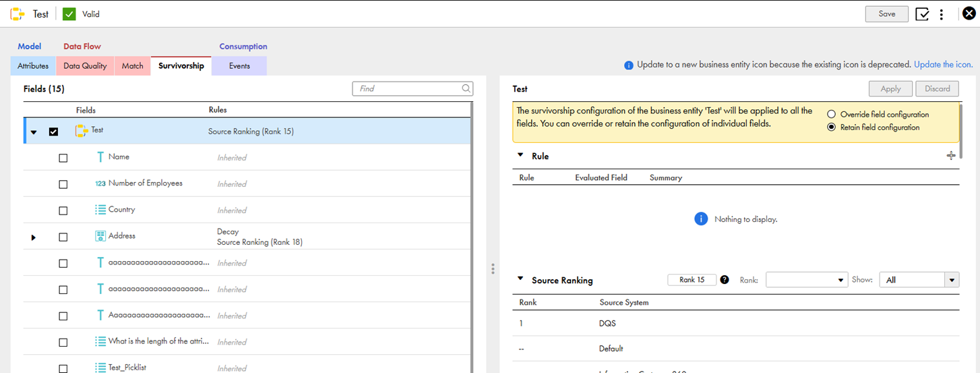This screenshot has width=980, height=373.
Task: Click the text type icon beside Name
Action: pos(100,157)
